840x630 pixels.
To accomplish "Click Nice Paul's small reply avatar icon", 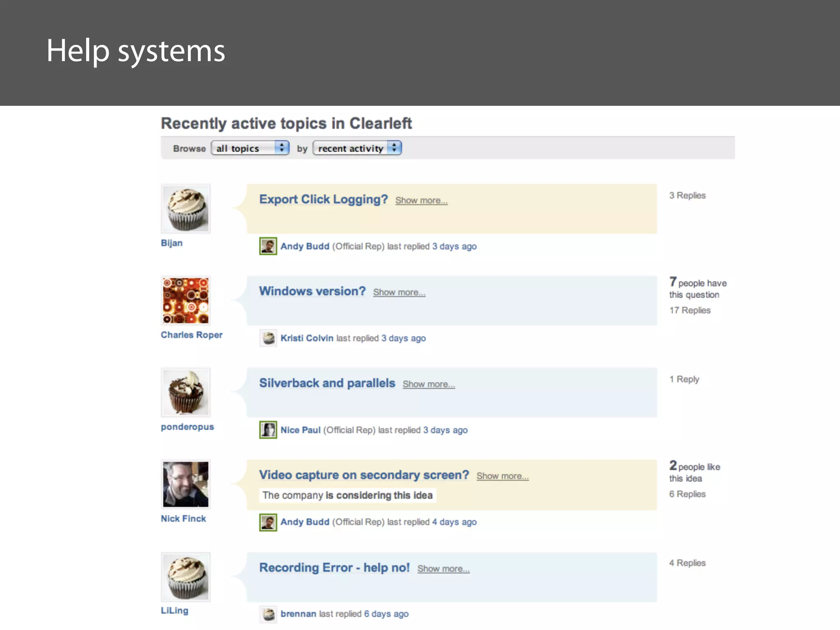I will [268, 430].
